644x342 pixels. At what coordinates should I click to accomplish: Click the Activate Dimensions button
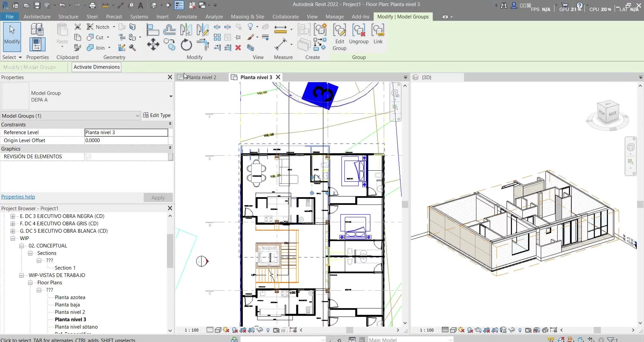[x=97, y=67]
